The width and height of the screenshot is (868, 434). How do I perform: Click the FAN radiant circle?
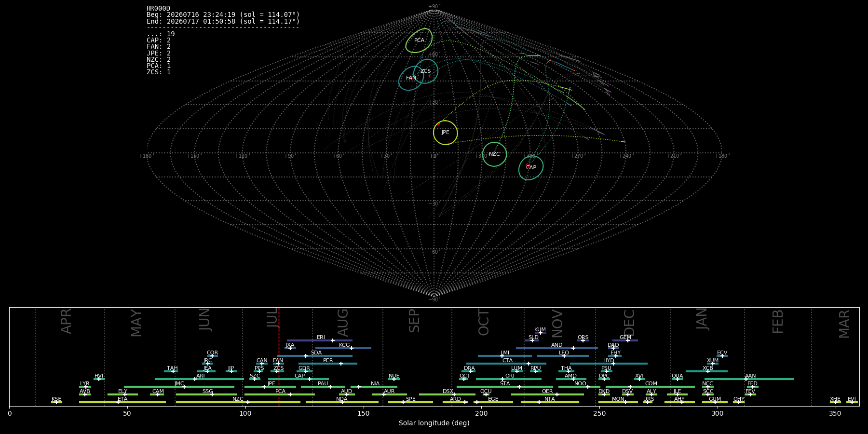pos(411,78)
